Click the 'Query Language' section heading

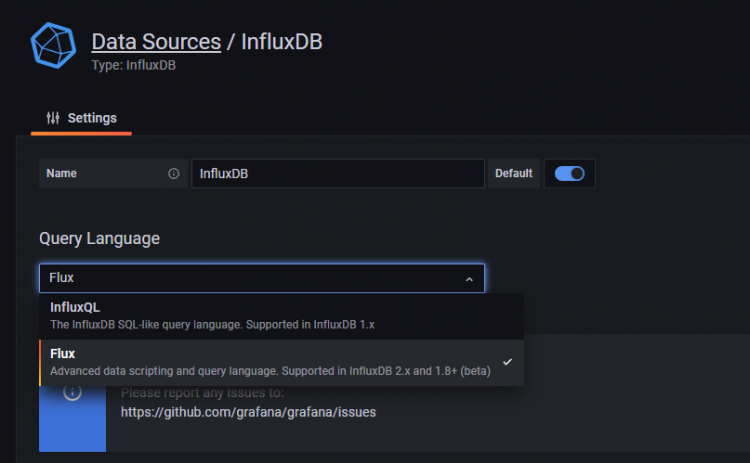click(x=99, y=238)
